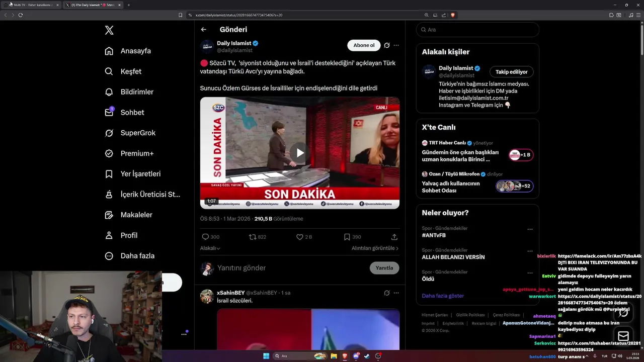Open Premium+ in the sidebar
644x362 pixels.
(x=129, y=153)
